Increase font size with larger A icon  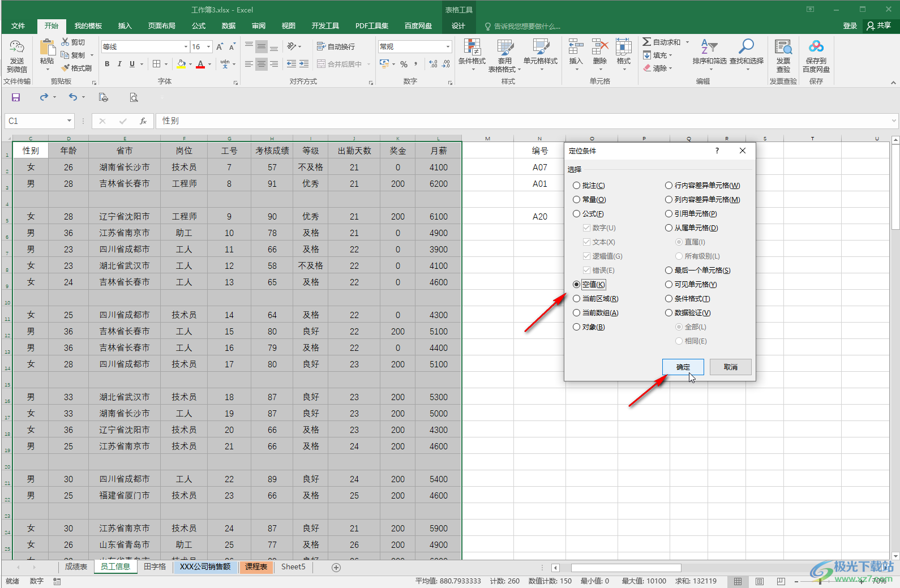220,46
